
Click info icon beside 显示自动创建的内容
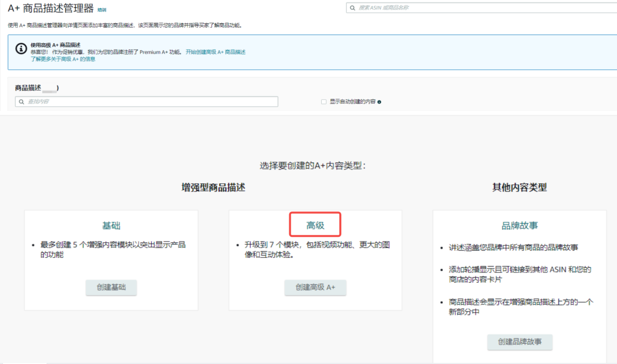click(379, 102)
